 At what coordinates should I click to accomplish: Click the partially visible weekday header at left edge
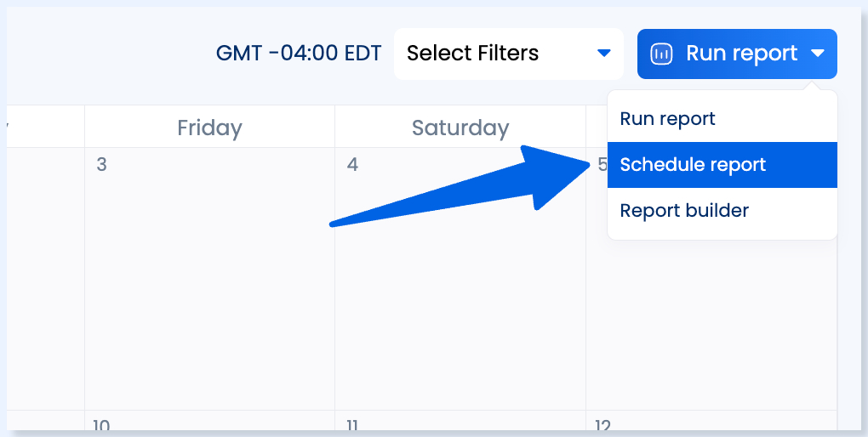point(45,128)
